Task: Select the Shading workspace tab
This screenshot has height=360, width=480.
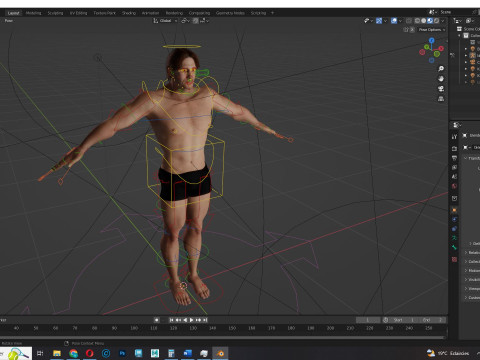Action: point(129,13)
